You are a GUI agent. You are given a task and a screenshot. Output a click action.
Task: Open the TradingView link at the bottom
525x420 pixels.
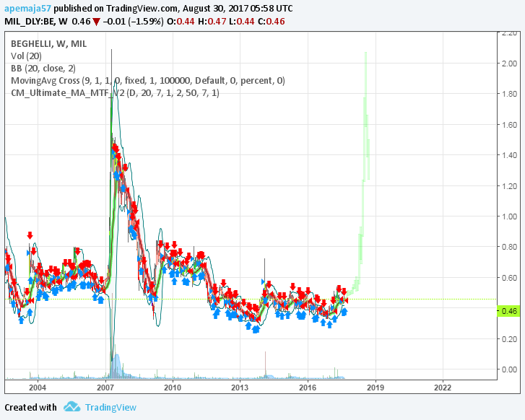coord(110,407)
